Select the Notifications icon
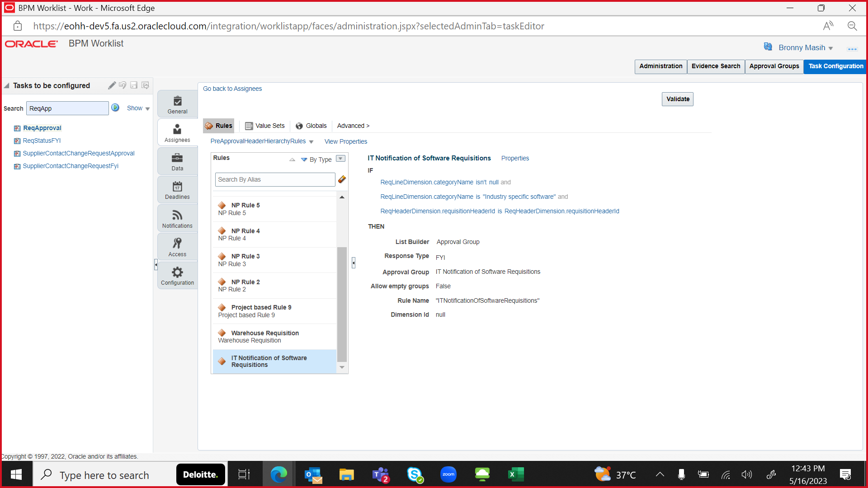 [177, 216]
